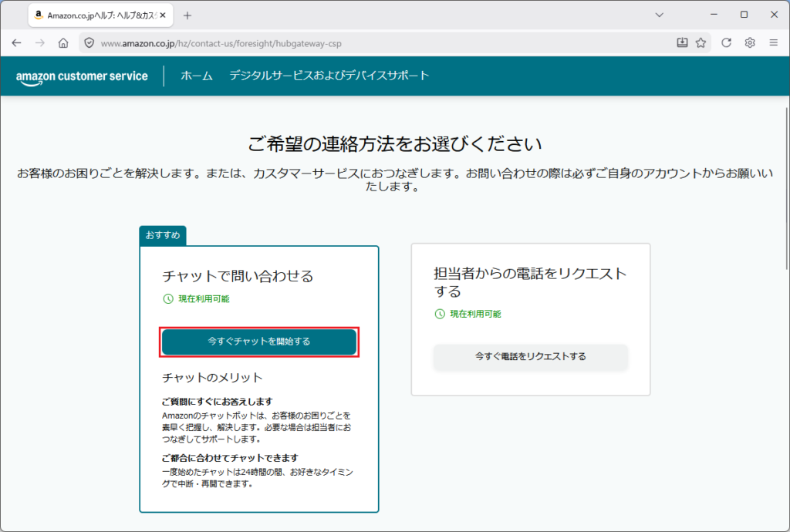The width and height of the screenshot is (790, 532).
Task: Click ご希望の連絡方法をお選びください heading
Action: point(395,144)
